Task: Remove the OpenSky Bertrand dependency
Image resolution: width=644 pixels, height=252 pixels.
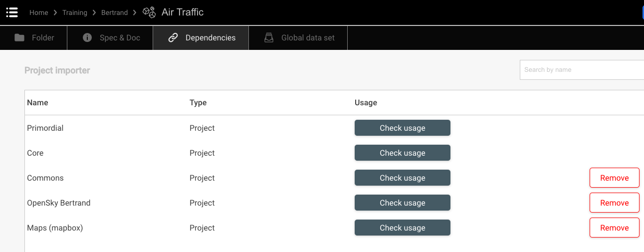Action: pyautogui.click(x=614, y=203)
